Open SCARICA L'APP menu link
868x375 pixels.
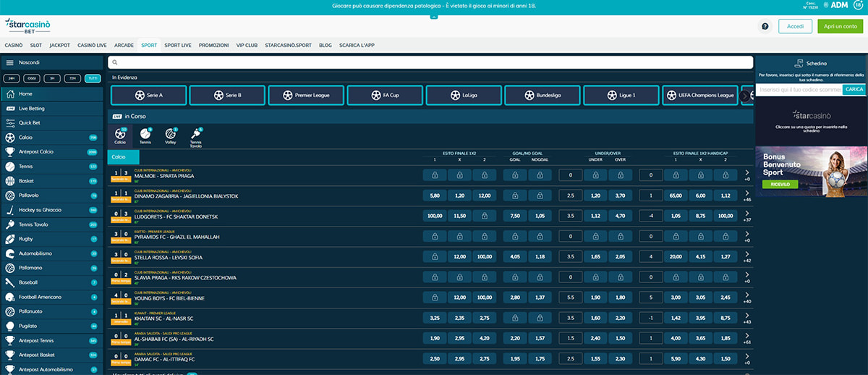coord(357,45)
